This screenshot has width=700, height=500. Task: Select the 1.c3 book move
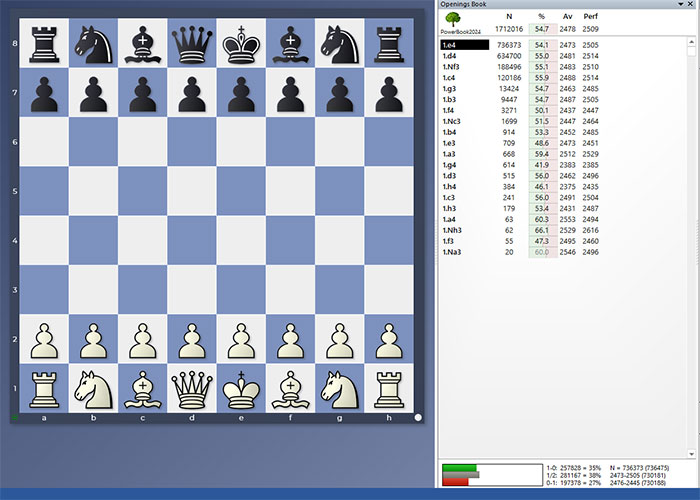click(449, 198)
